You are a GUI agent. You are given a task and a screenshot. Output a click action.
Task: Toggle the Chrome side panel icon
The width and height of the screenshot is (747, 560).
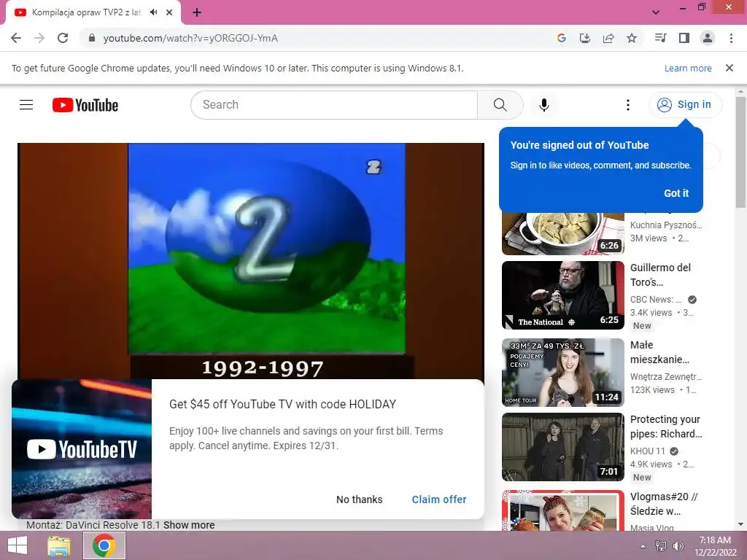[x=684, y=38]
